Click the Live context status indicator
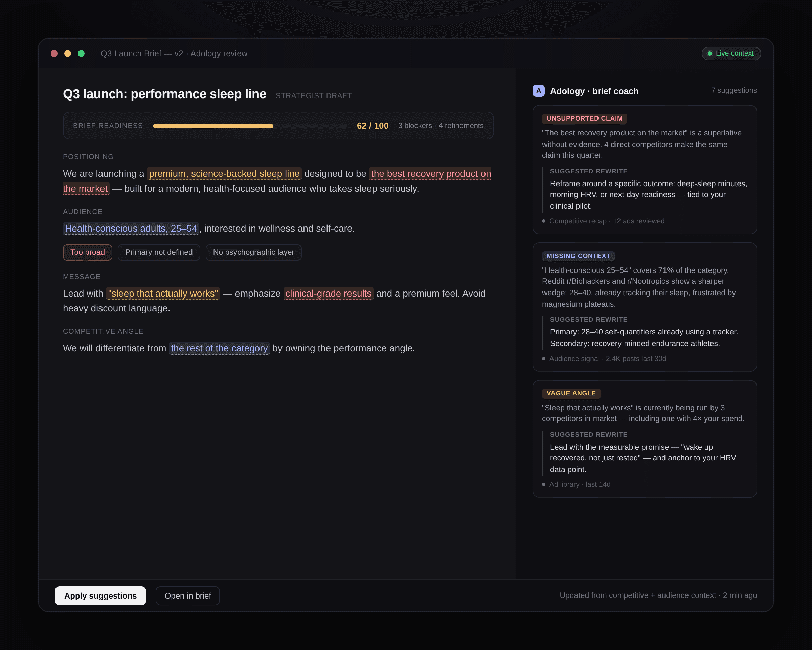Screen dimensions: 812x650 point(731,53)
